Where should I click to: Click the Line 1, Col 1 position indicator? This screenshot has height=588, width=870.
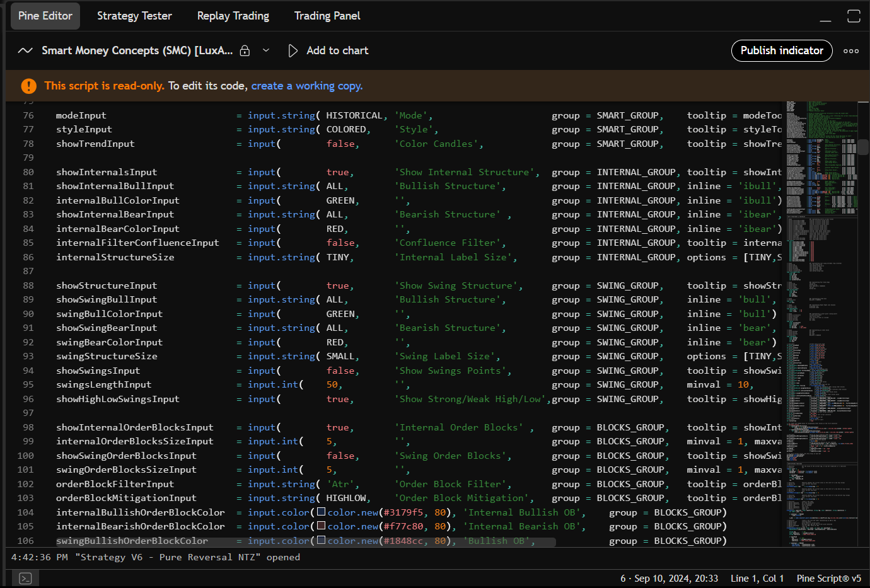[x=757, y=579]
